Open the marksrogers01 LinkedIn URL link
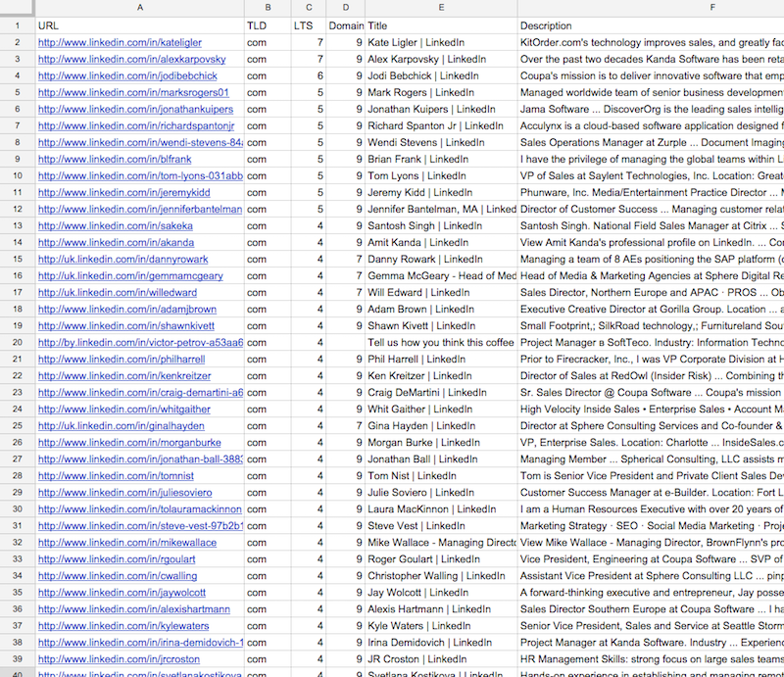Screen dimensions: 784x677 tap(133, 92)
